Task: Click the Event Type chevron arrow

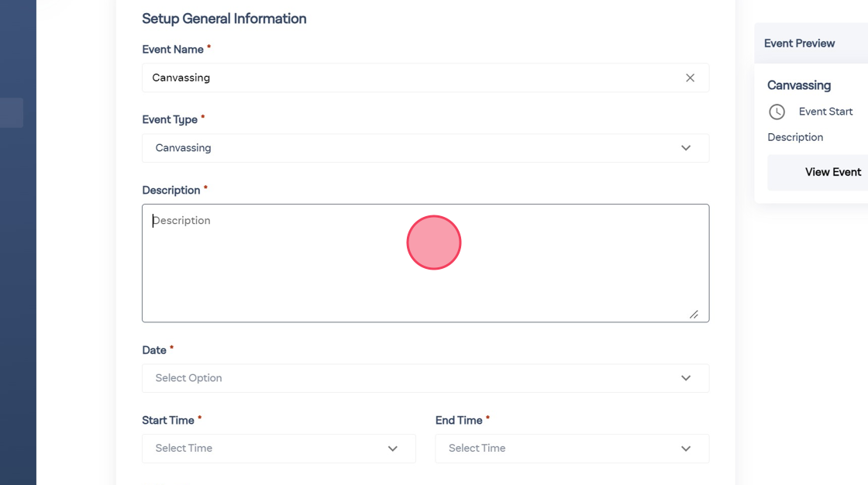Action: 686,148
